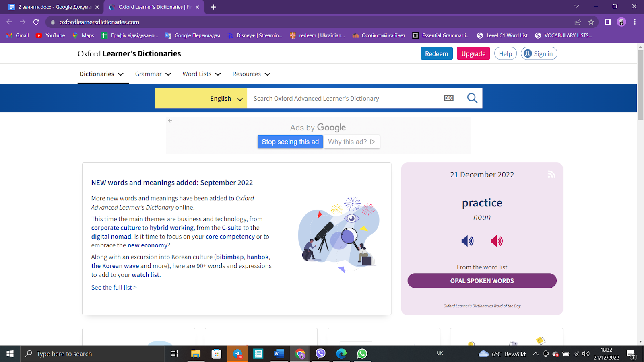Click Why this ad?
This screenshot has height=362, width=644.
[352, 142]
